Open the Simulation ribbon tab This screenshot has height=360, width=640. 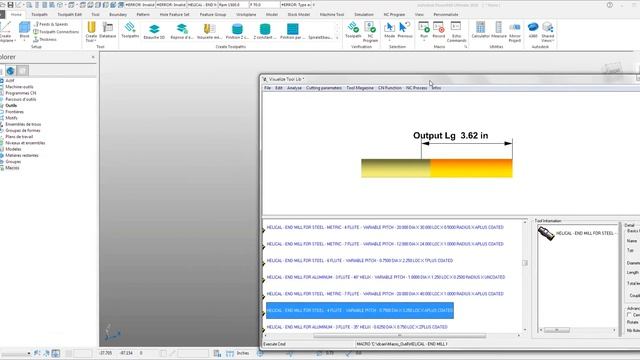coord(364,14)
